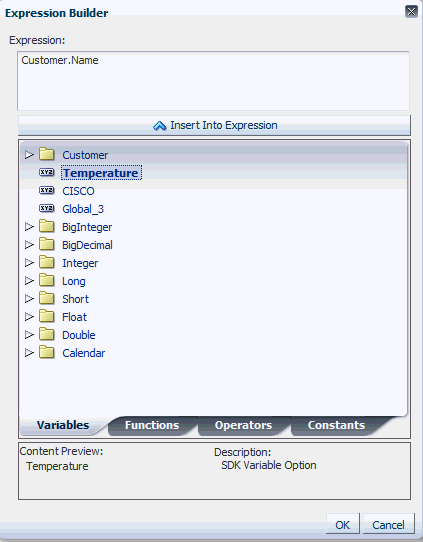
Task: Click the up-chevron icon on the Insert Into Expression bar
Action: click(159, 125)
